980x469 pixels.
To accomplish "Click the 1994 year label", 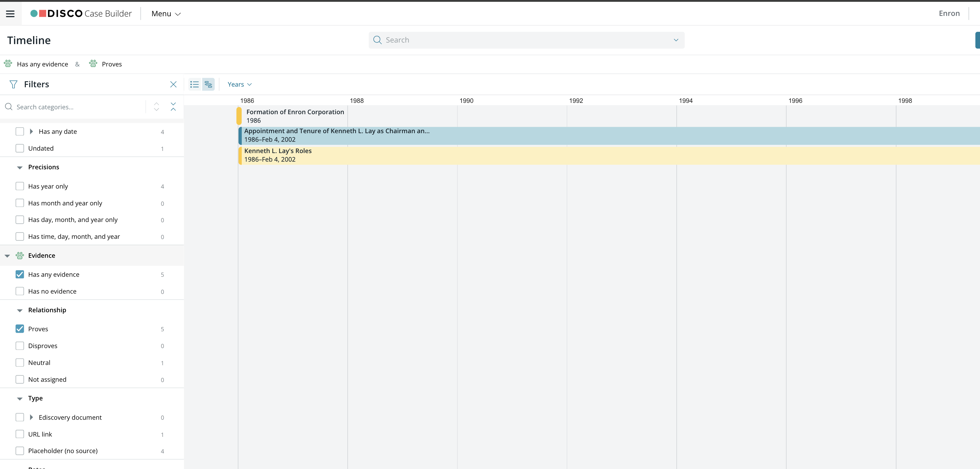I will pyautogui.click(x=686, y=100).
